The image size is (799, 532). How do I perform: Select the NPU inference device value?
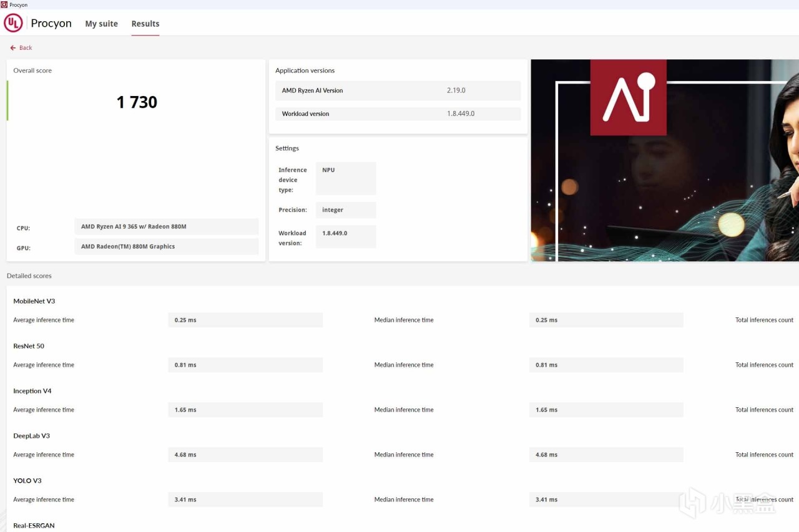(346, 178)
